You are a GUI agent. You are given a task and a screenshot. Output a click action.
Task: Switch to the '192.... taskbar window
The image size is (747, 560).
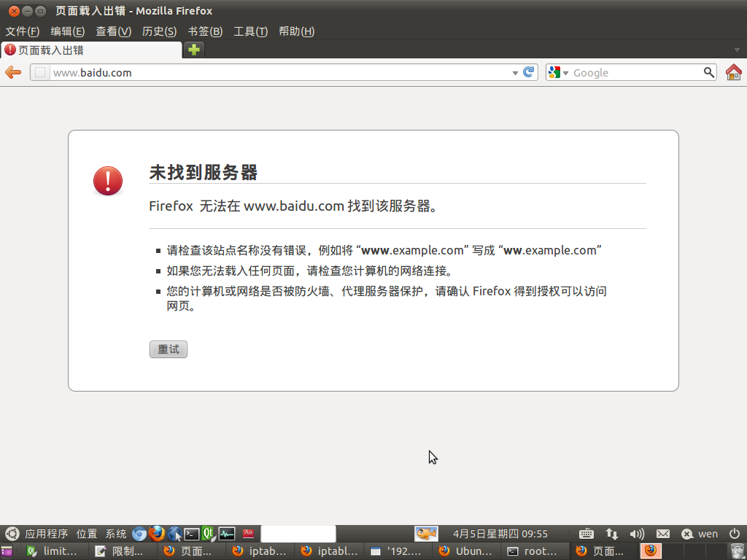click(398, 551)
